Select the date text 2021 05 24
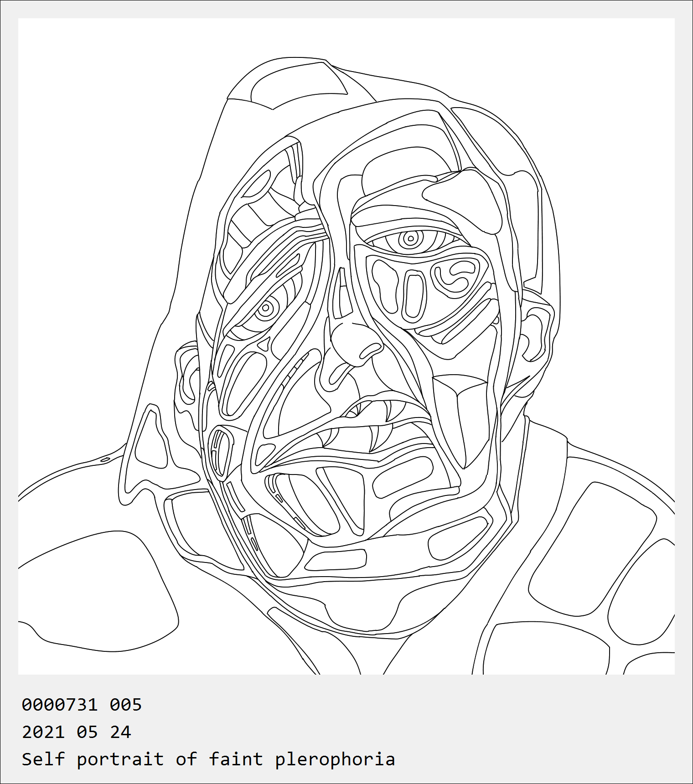The width and height of the screenshot is (693, 784). tap(77, 732)
